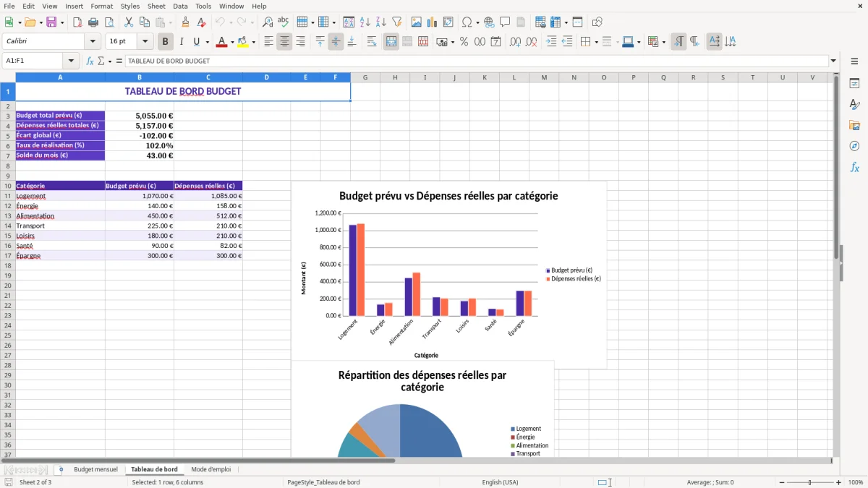Open sidebar Navigator compass icon

click(854, 147)
